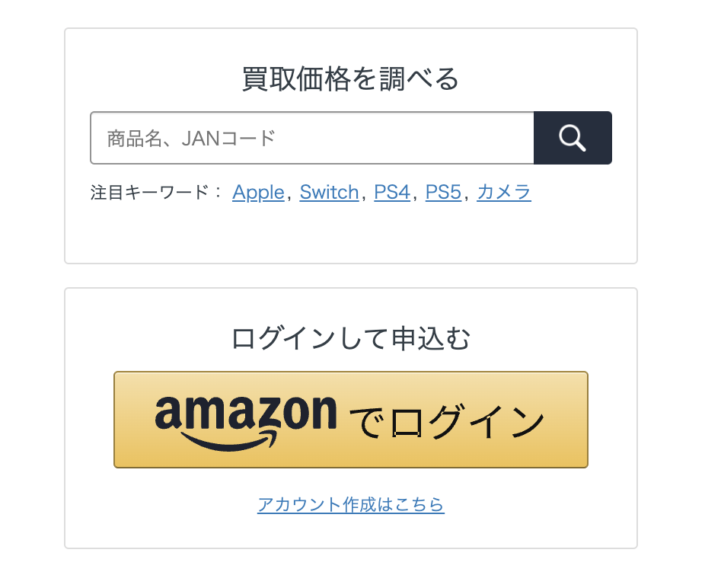Click the ログインして申込む heading
This screenshot has width=705, height=588.
pyautogui.click(x=350, y=338)
